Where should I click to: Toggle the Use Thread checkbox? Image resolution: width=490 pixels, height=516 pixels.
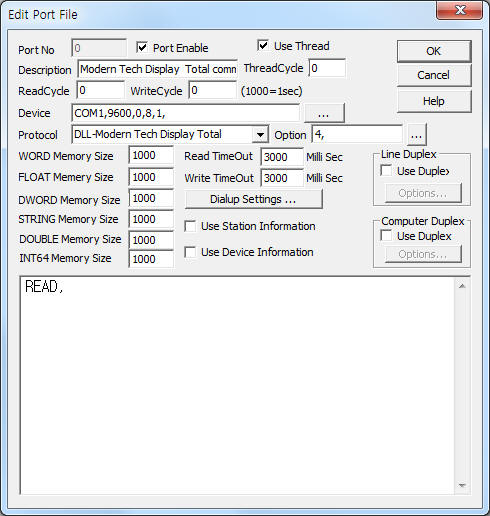[x=263, y=45]
